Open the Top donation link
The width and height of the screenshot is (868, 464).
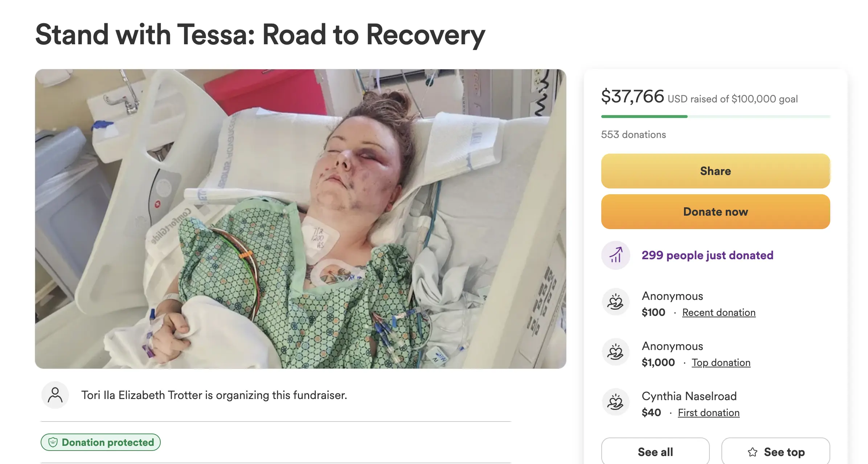click(x=721, y=362)
